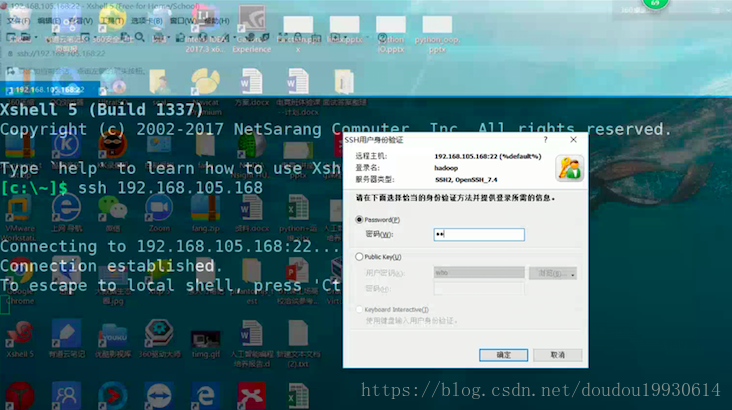Image resolution: width=732 pixels, height=410 pixels.
Task: Select the Public Key(U) authentication radio button
Action: click(359, 257)
